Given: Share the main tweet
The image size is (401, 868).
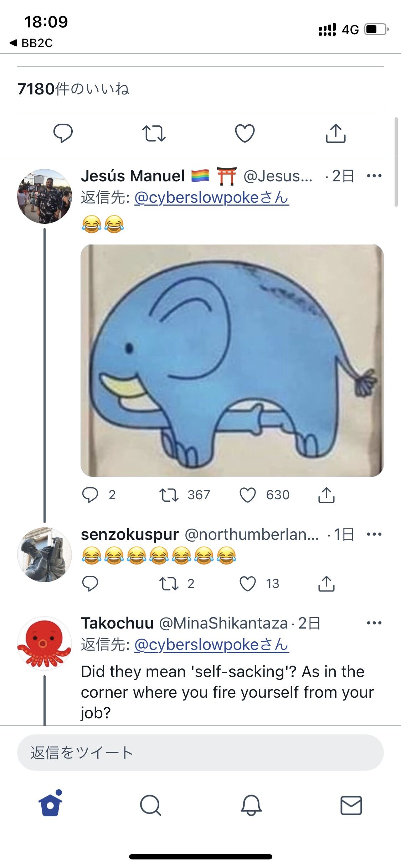Looking at the screenshot, I should (x=335, y=133).
